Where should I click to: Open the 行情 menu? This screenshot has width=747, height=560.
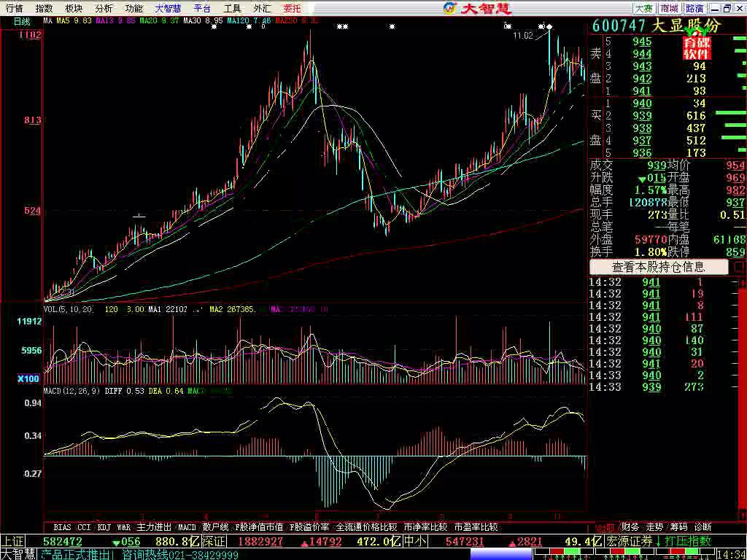coord(14,9)
